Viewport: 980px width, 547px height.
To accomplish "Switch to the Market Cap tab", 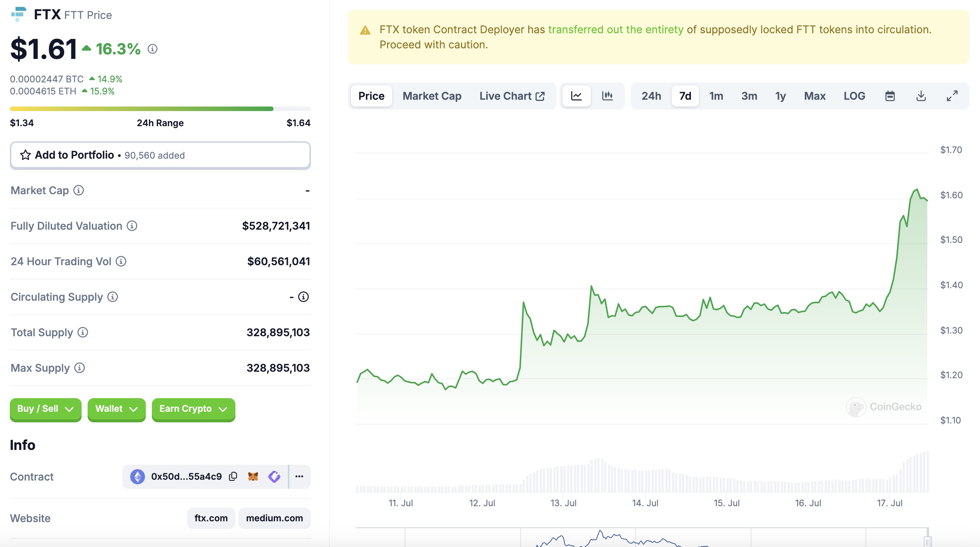I will coord(432,96).
